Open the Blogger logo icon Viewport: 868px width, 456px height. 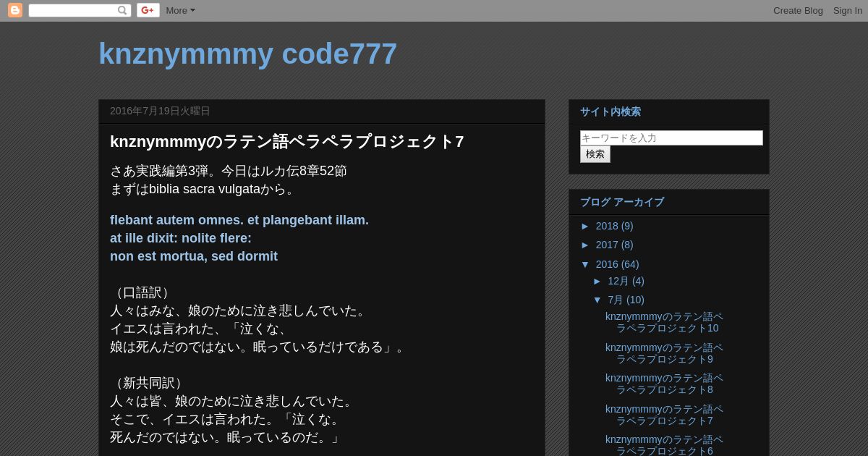[15, 10]
